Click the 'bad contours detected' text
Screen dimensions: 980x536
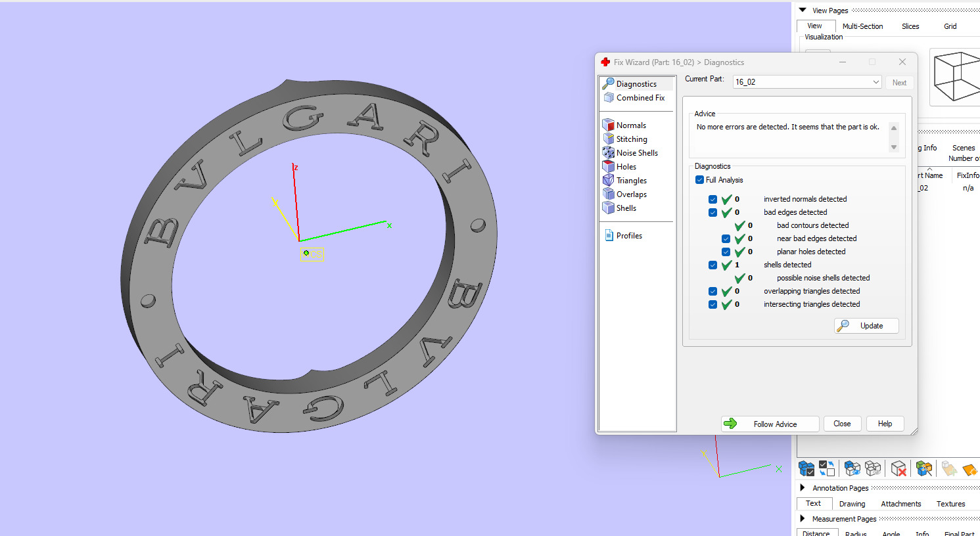tap(812, 225)
